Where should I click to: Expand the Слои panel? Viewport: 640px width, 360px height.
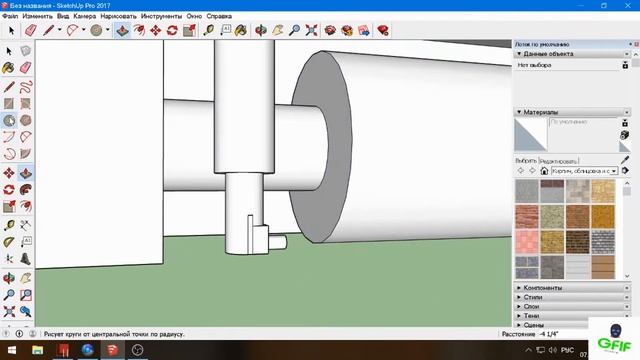519,307
